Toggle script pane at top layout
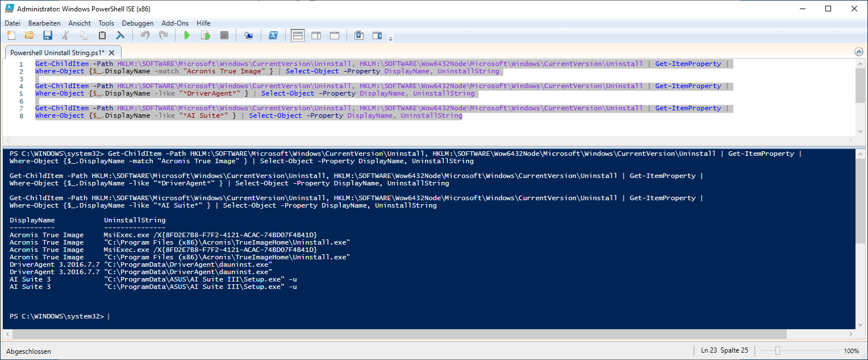The image size is (868, 360). [297, 36]
